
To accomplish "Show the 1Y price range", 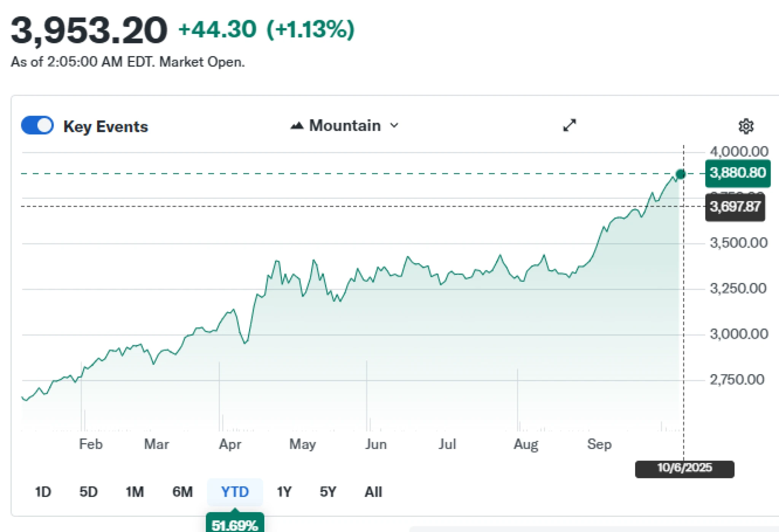I will tap(284, 492).
